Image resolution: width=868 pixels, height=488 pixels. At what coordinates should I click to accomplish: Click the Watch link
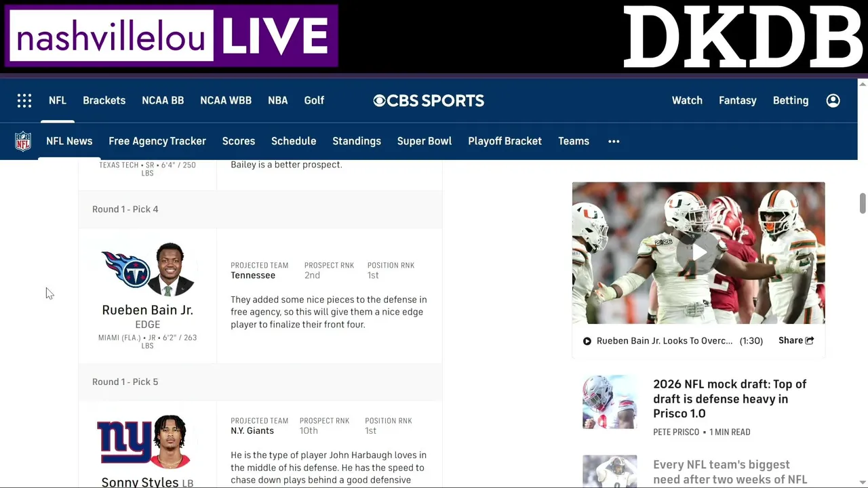[687, 100]
